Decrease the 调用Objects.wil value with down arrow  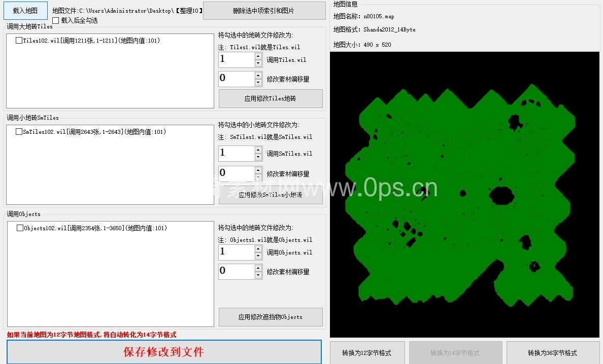[258, 256]
